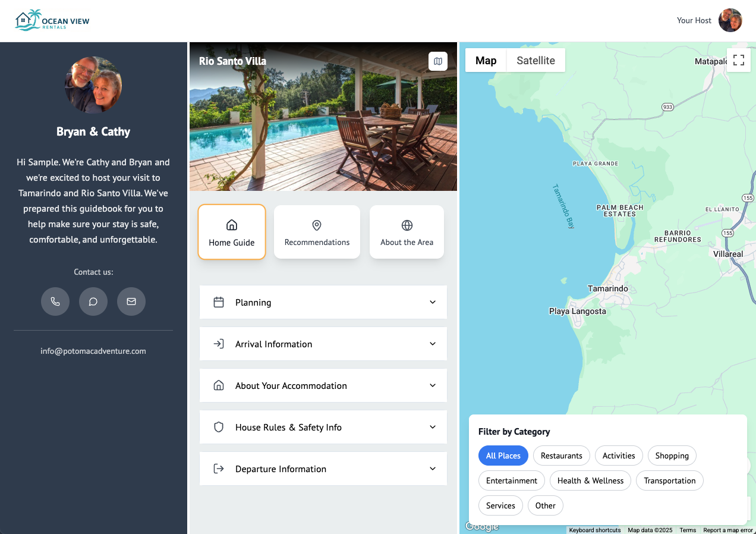Filter map by Transportation
The height and width of the screenshot is (534, 756).
coord(670,480)
